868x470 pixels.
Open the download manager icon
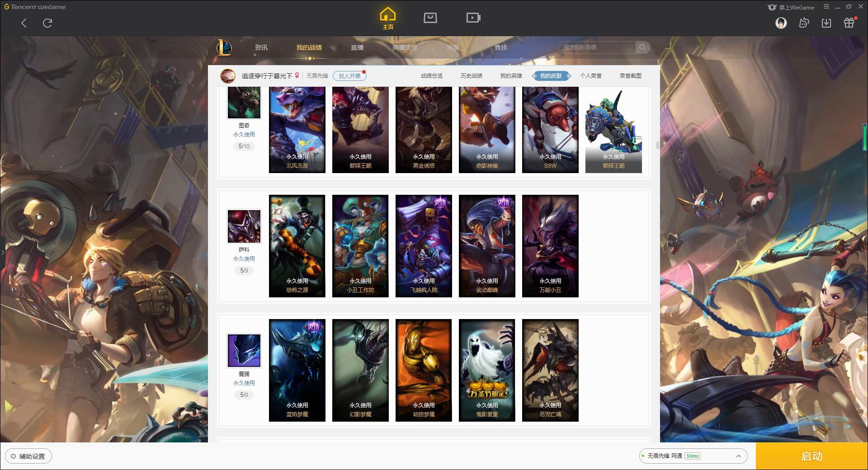click(826, 23)
